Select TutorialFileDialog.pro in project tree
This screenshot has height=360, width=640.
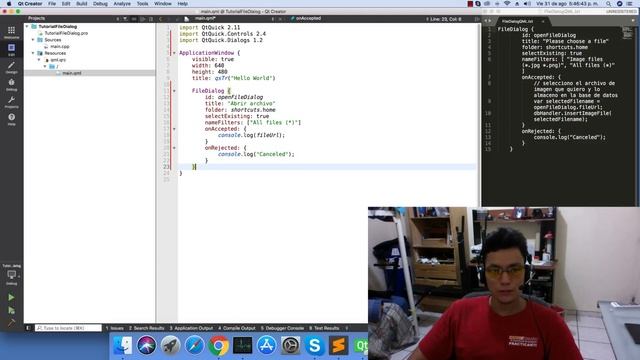click(x=66, y=33)
